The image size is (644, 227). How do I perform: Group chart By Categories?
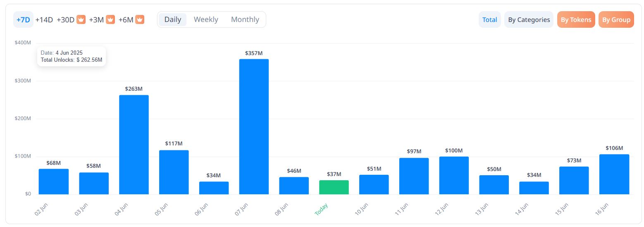click(529, 19)
